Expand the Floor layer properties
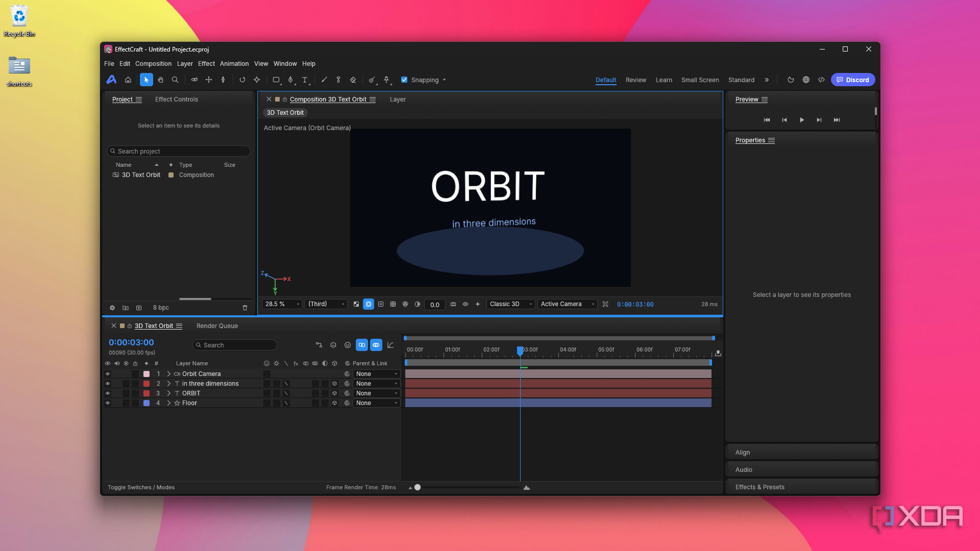 tap(169, 403)
